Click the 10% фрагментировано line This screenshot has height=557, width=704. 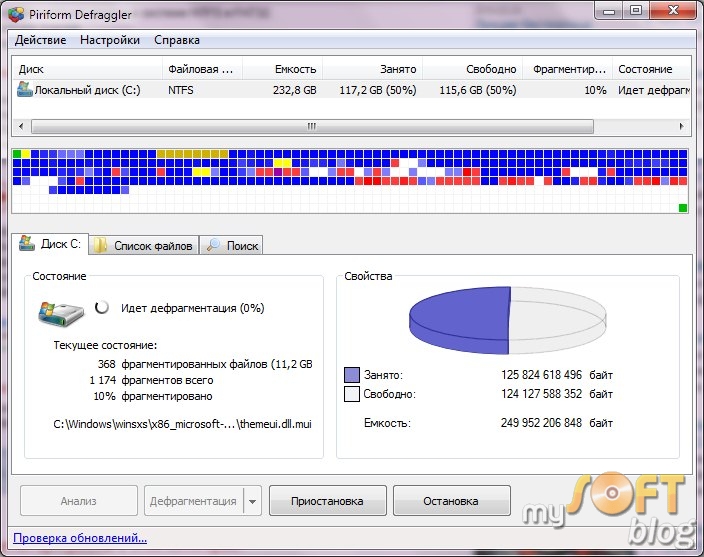pos(153,396)
